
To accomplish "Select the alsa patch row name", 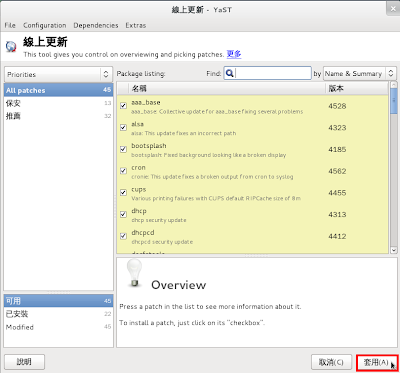I will pyautogui.click(x=137, y=124).
